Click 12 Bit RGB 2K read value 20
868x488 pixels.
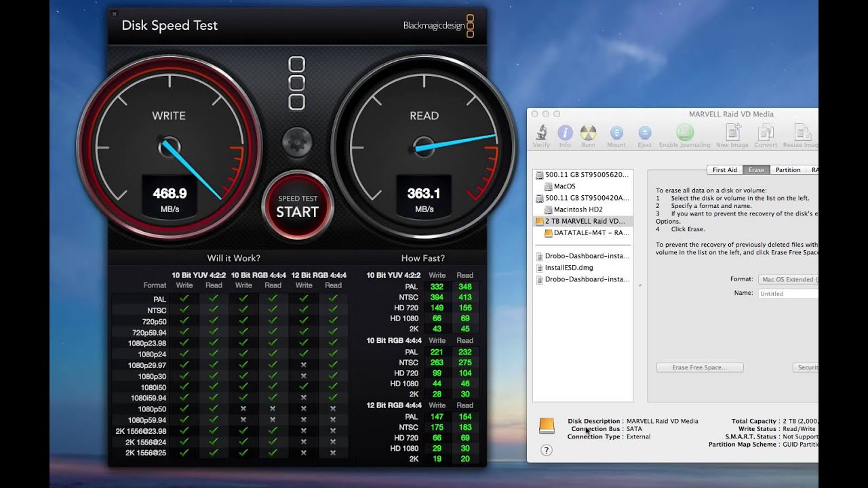point(465,459)
